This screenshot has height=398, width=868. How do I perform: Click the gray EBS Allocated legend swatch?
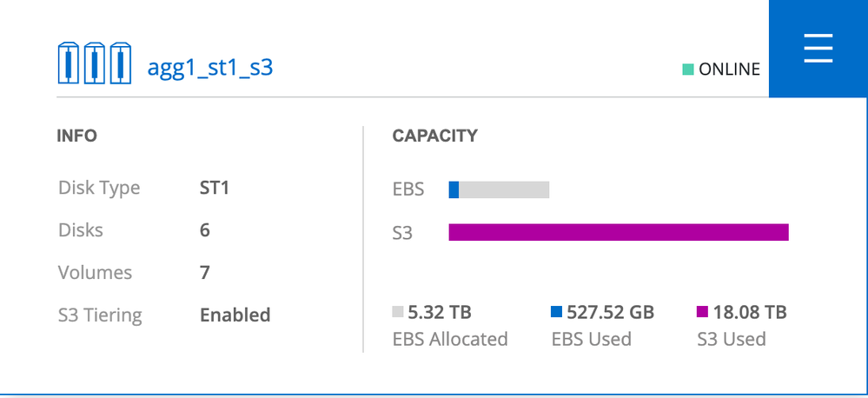[399, 312]
